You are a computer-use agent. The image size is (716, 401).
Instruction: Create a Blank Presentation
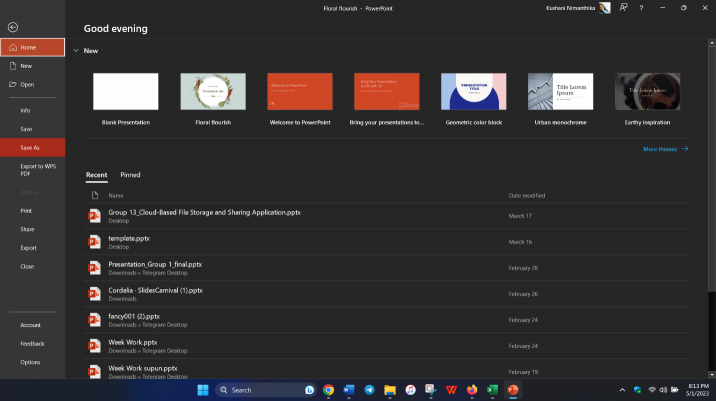coord(126,99)
